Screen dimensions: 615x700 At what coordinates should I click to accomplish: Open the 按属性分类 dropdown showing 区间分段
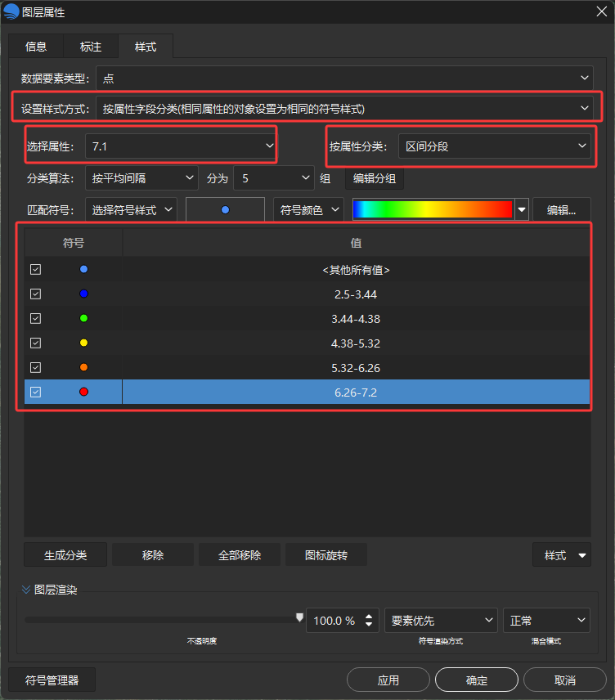coord(495,146)
